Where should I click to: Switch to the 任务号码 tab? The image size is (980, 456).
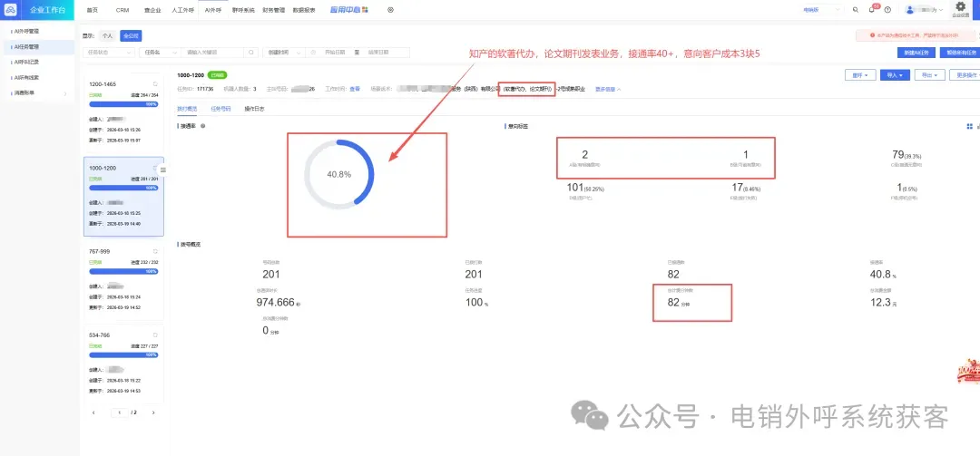click(x=220, y=108)
